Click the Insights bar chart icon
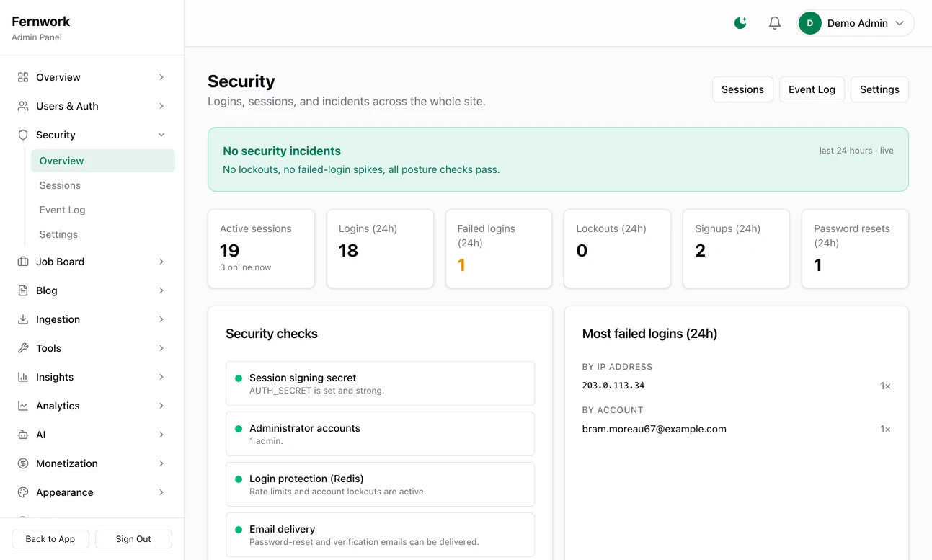 click(23, 377)
